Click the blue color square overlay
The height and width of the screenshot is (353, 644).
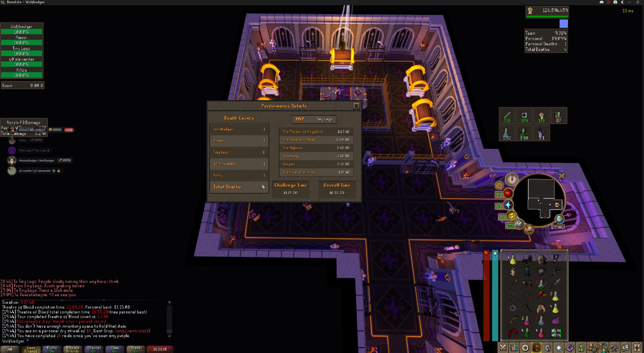(x=563, y=24)
